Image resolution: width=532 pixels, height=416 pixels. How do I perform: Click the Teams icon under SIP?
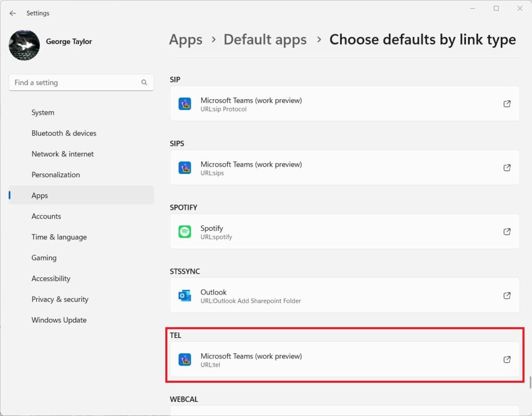tap(184, 104)
